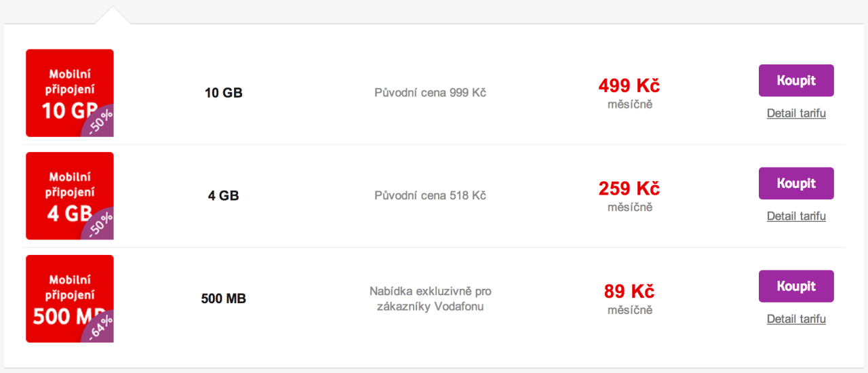Viewport: 868px width, 373px height.
Task: Click the bold 500 MB data label
Action: [224, 298]
